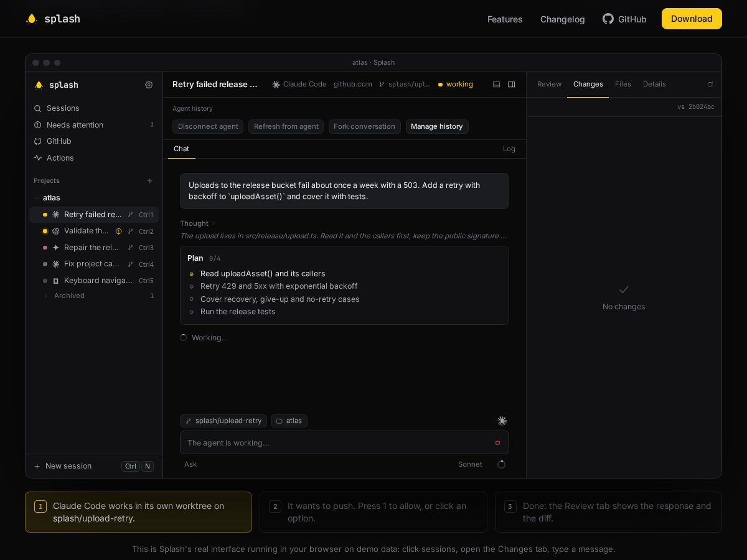747x560 pixels.
Task: Click branch icon on Fix project ca row
Action: point(130,264)
